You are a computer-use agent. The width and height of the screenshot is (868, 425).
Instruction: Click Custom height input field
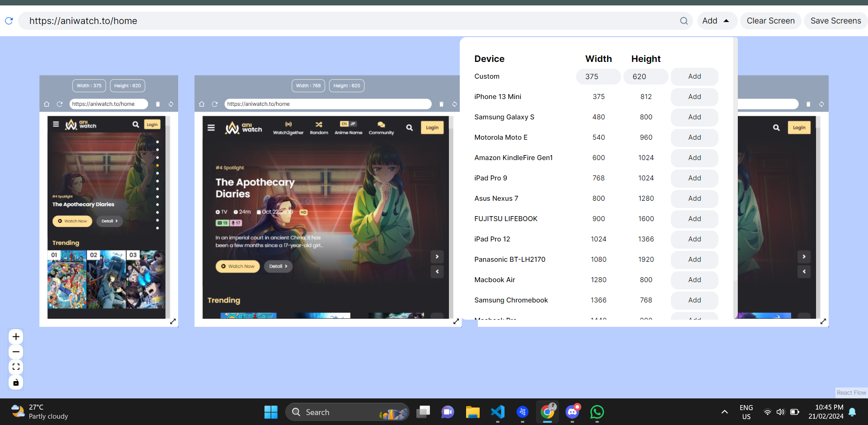646,76
